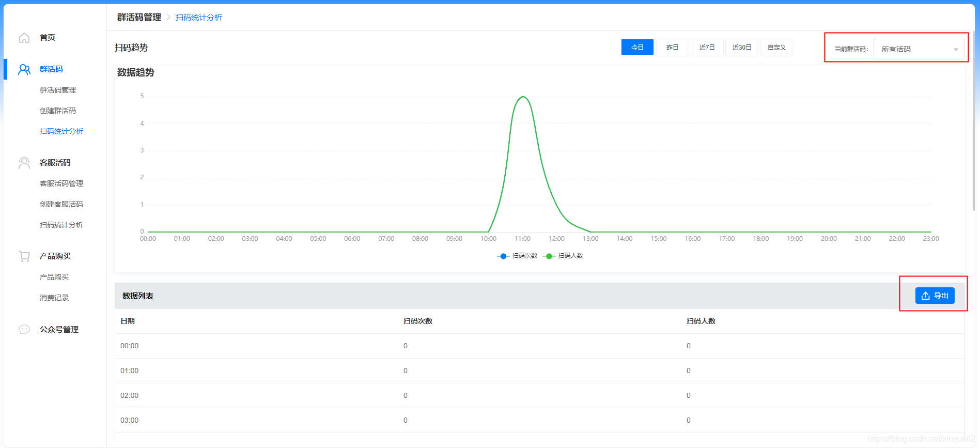This screenshot has height=448, width=980.
Task: Go to 首页 in the sidebar
Action: (x=48, y=38)
